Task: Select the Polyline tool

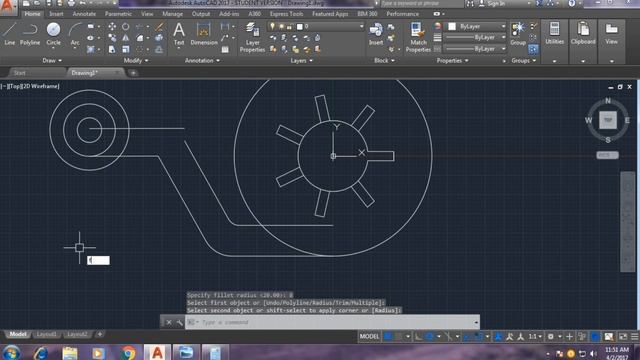Action: pyautogui.click(x=30, y=33)
